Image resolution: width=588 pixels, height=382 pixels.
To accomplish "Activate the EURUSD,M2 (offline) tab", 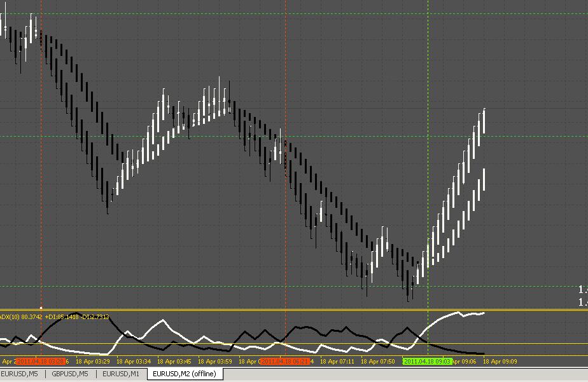I will point(185,373).
